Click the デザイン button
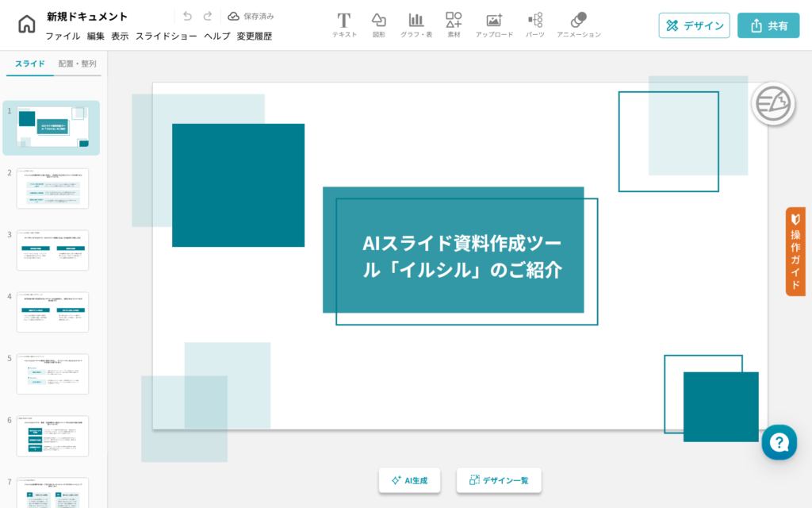The width and height of the screenshot is (812, 508). point(694,25)
